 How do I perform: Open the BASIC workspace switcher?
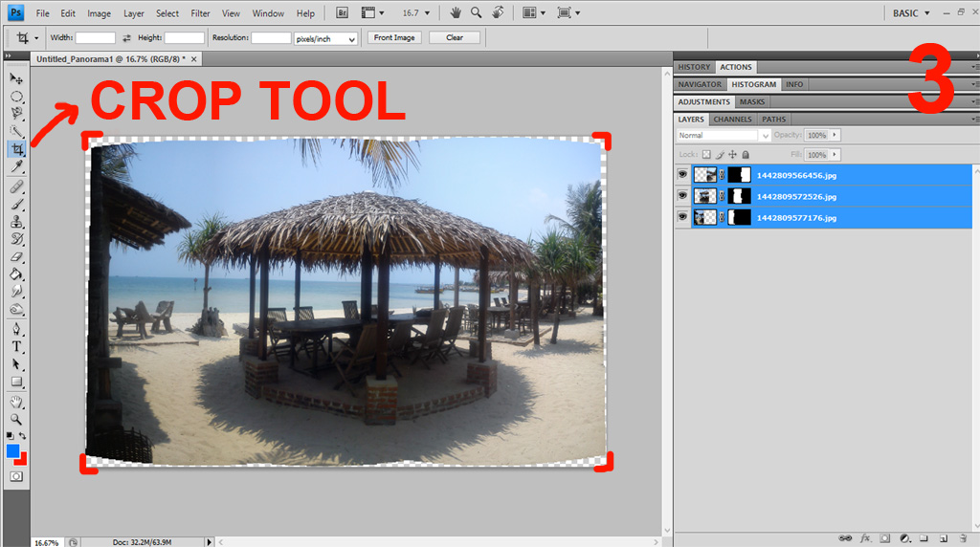pos(911,13)
